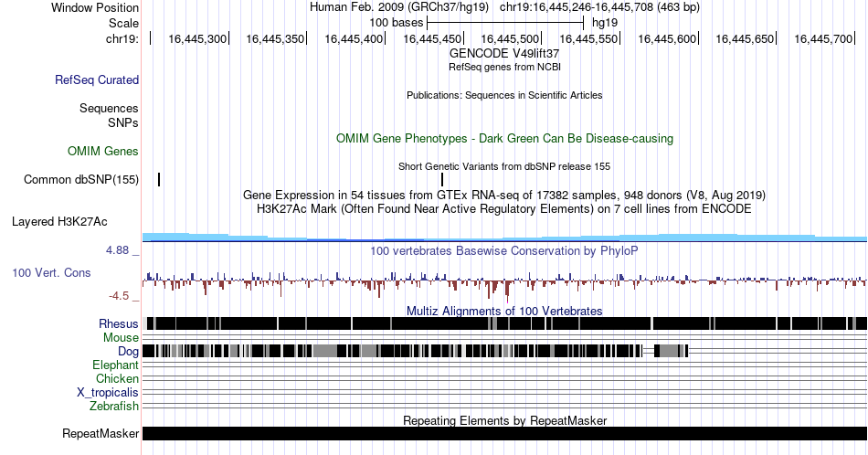This screenshot has height=455, width=868.
Task: Click the H3K27Ac Mark ENCODE track title
Action: [504, 208]
